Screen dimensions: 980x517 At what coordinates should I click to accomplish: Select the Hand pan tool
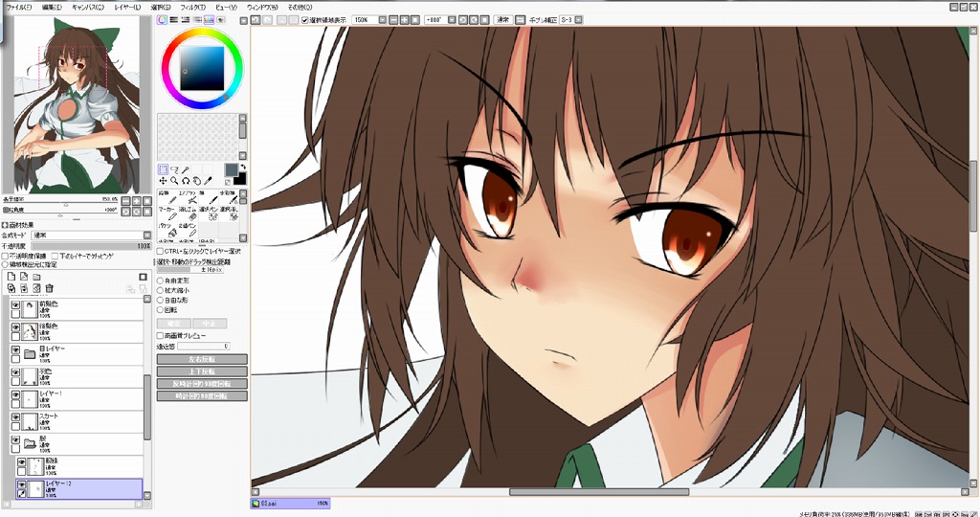[x=197, y=181]
